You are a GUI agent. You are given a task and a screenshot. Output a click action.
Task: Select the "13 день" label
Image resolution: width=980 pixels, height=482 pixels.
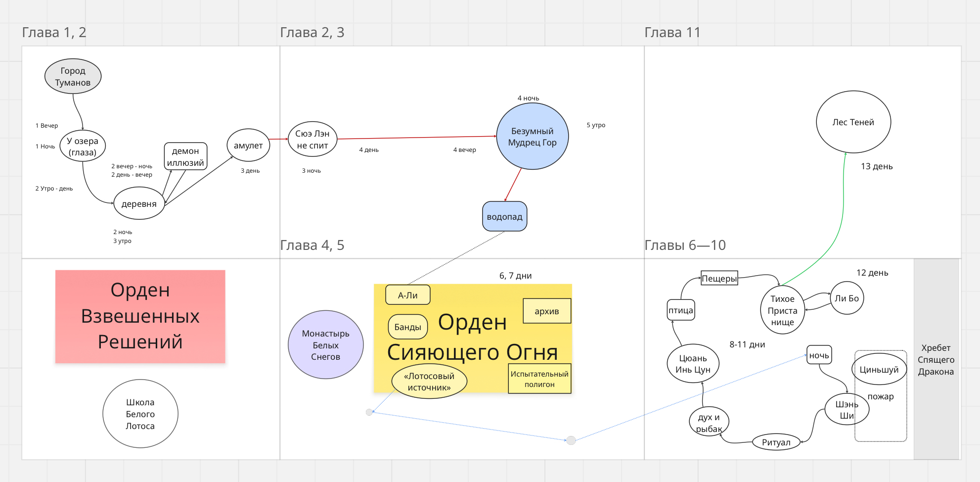[x=877, y=166]
